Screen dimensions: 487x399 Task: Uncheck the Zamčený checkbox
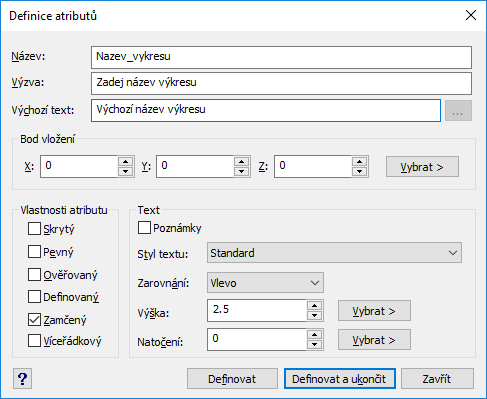34,319
